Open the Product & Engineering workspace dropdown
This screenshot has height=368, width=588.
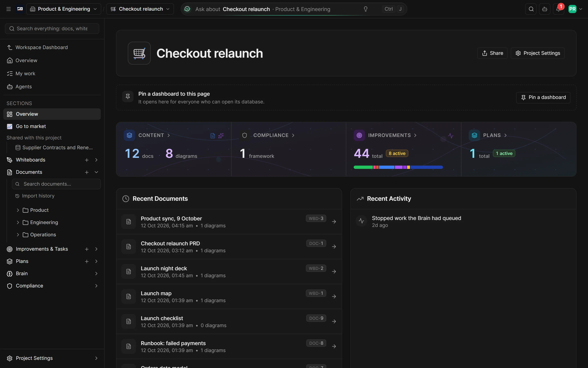[x=64, y=9]
